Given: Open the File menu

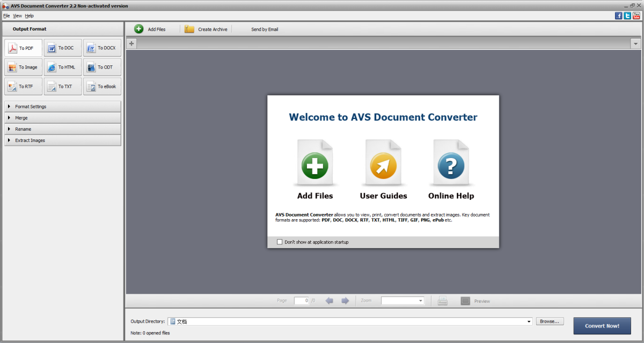Looking at the screenshot, I should [7, 16].
